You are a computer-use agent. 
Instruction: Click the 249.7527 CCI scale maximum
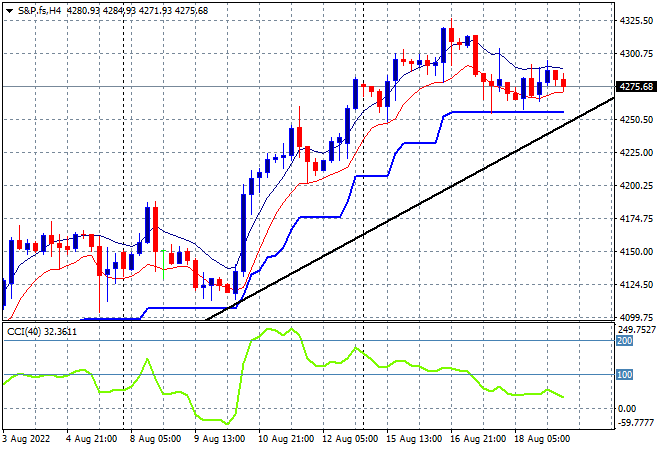click(636, 330)
